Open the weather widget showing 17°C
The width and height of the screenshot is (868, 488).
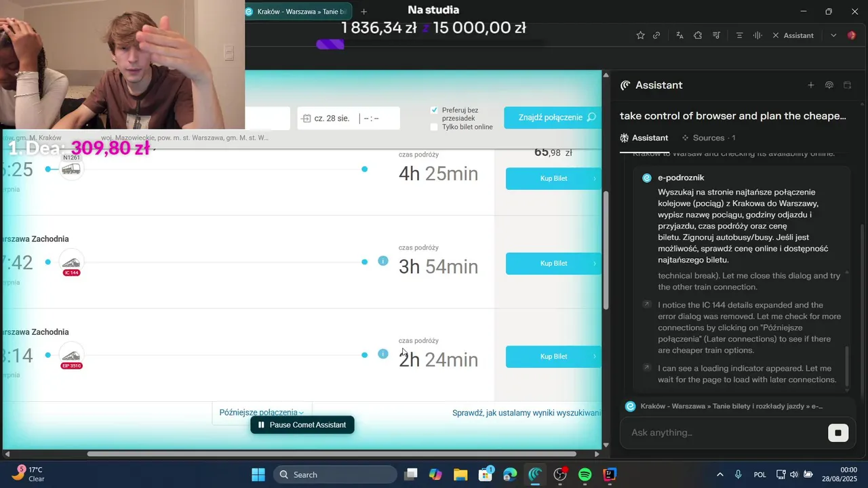coord(28,474)
